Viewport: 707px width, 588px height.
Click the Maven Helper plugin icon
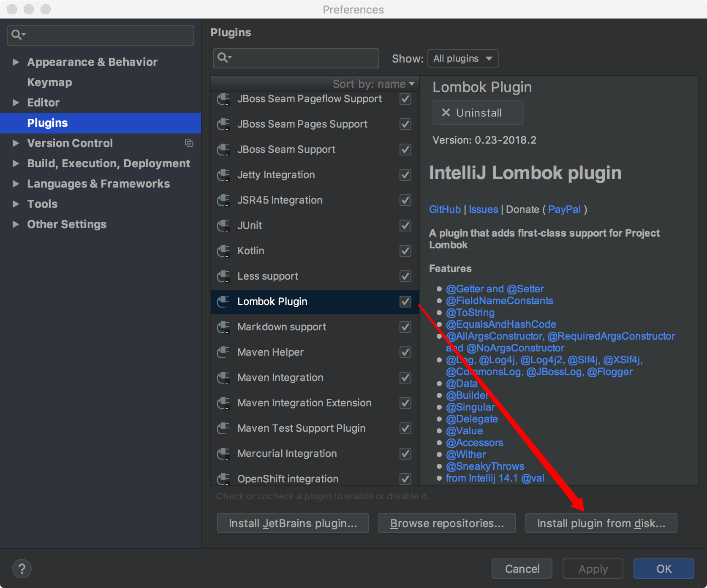click(x=223, y=352)
